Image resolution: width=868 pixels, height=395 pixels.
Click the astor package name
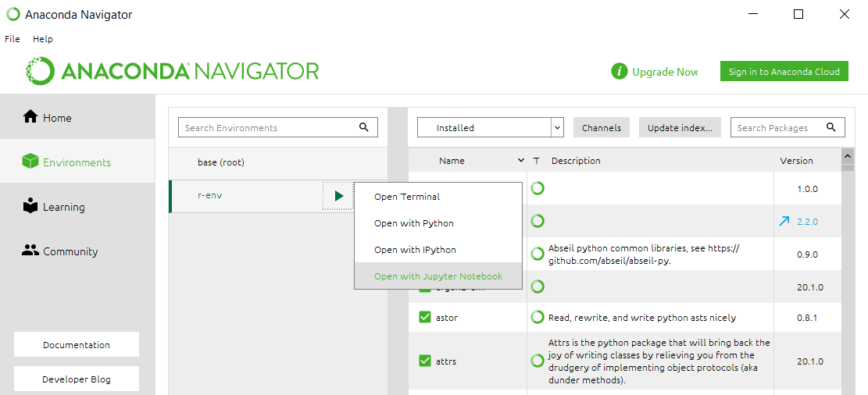coord(447,318)
